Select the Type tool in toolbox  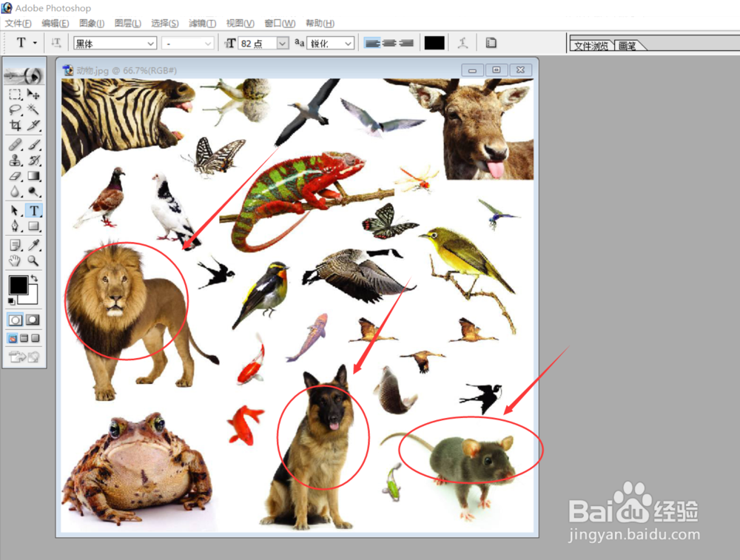pyautogui.click(x=33, y=210)
